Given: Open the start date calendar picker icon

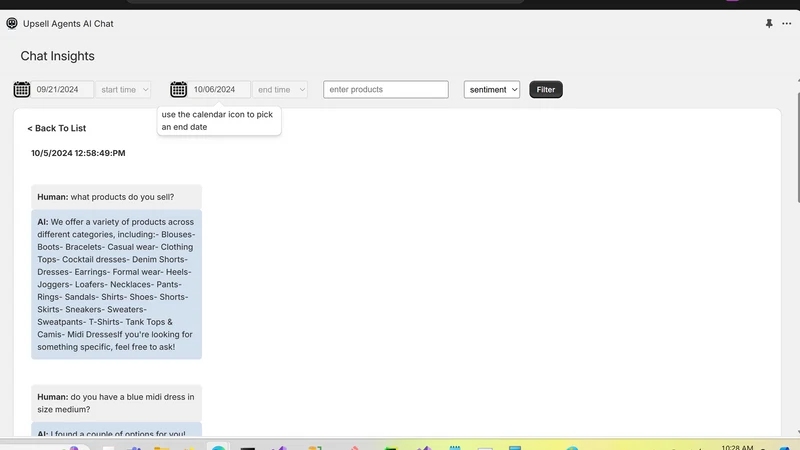Looking at the screenshot, I should (22, 89).
